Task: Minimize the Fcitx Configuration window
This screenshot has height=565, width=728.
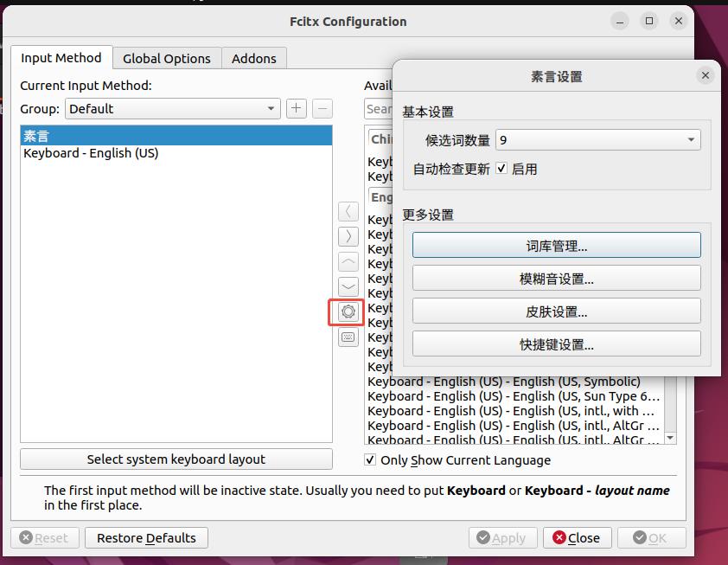Action: (x=620, y=22)
